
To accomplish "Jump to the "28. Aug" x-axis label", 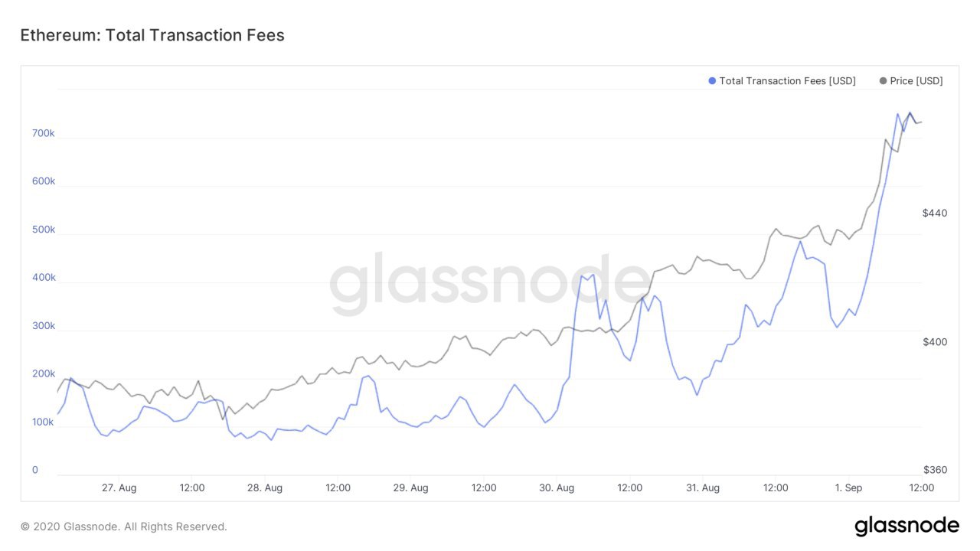I will pos(265,487).
